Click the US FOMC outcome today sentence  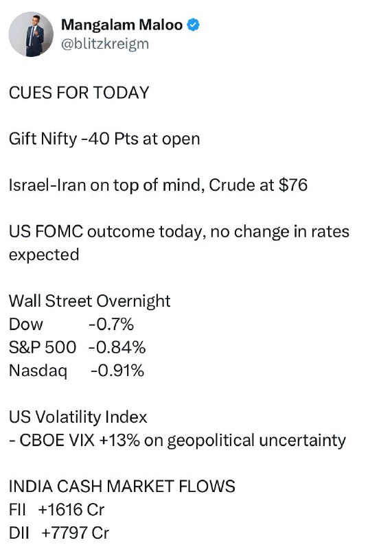(x=179, y=243)
